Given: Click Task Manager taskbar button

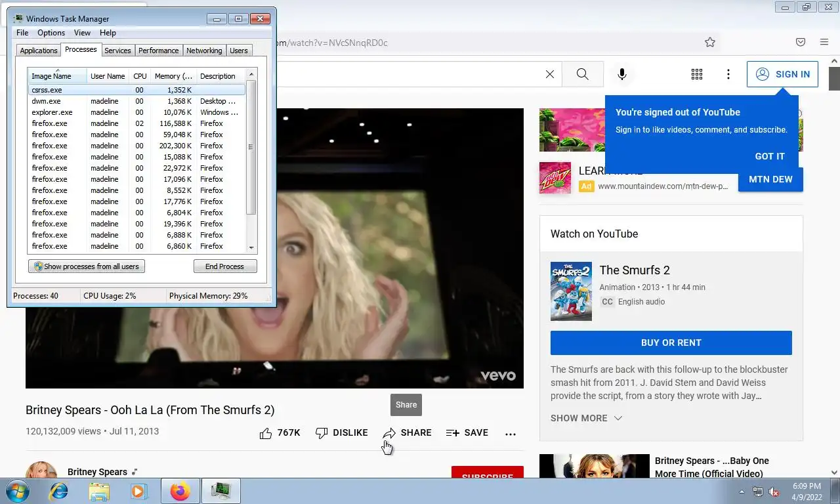Looking at the screenshot, I should (x=220, y=491).
